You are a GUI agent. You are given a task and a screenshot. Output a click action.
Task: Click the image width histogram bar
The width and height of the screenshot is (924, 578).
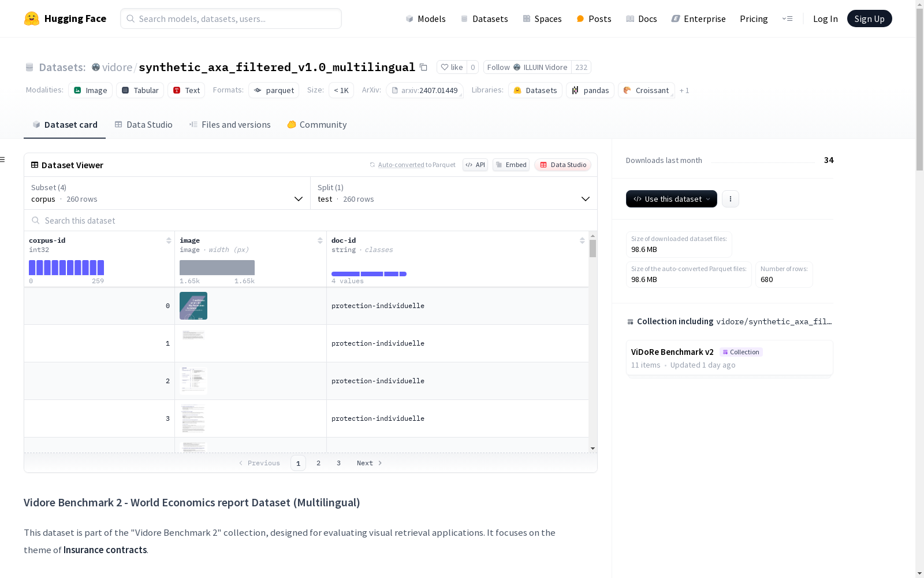point(217,268)
